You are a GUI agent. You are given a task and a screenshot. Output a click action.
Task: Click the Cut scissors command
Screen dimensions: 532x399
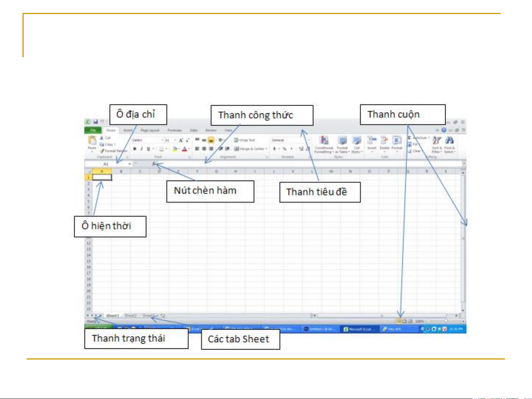(105, 138)
